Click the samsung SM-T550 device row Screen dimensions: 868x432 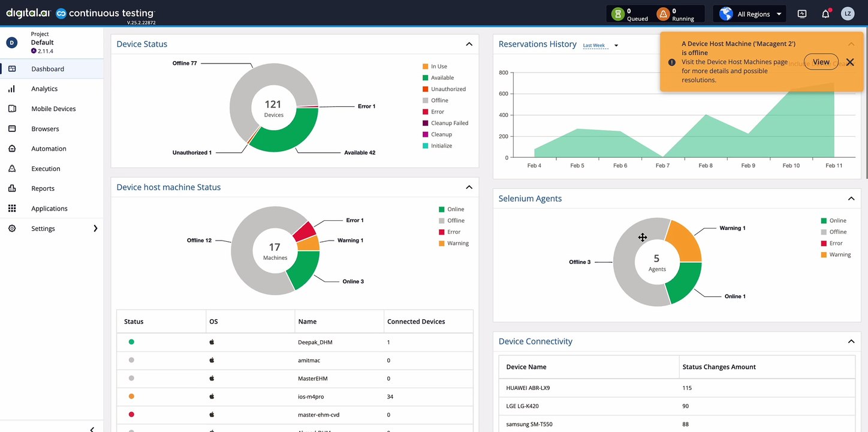coord(677,424)
